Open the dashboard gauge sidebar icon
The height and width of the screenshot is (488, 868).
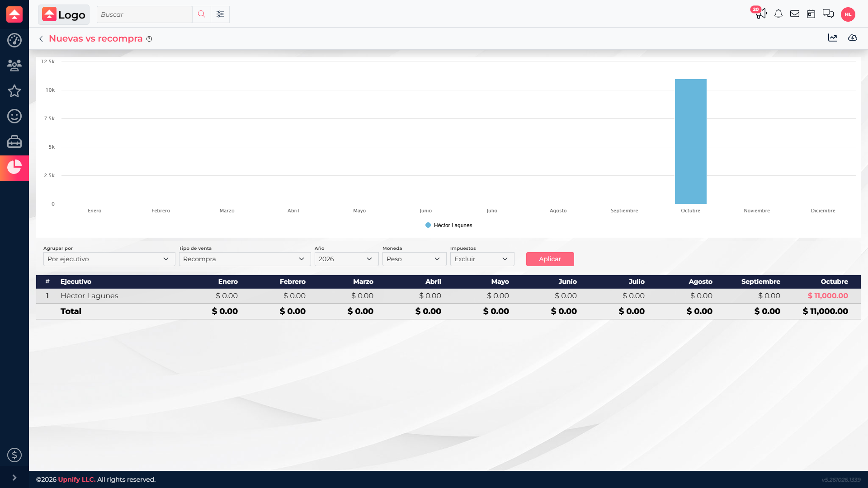pos(14,40)
